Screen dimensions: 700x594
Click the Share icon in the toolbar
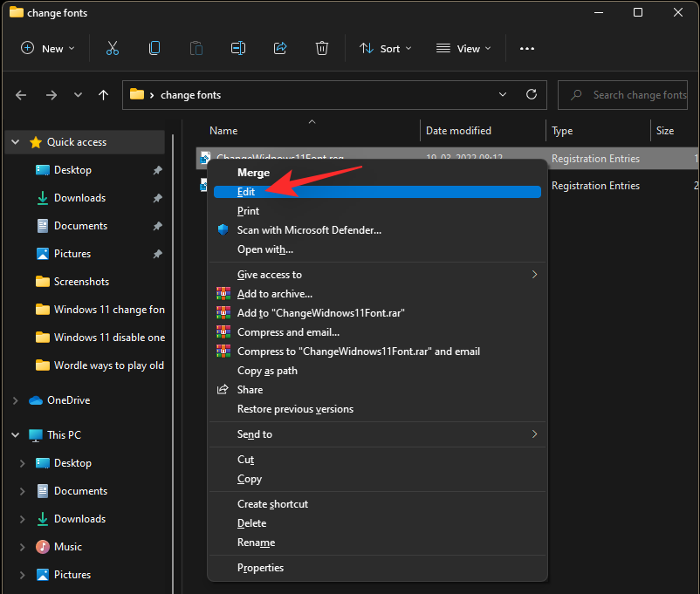coord(280,48)
